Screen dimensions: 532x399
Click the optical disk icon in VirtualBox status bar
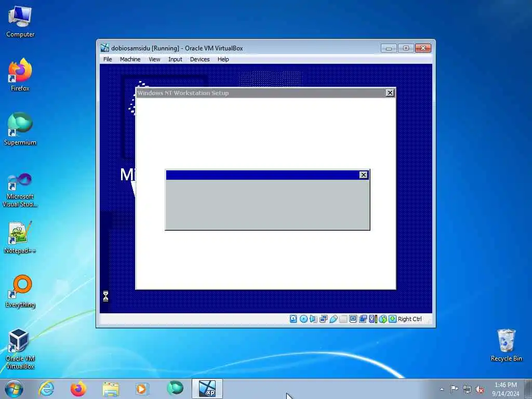[x=303, y=319]
